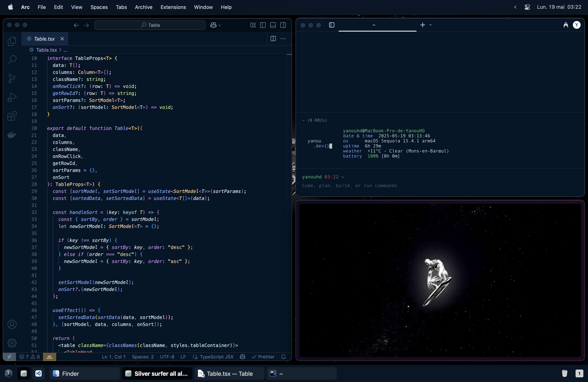The height and width of the screenshot is (382, 588).
Task: Change indentation via Spaces: 2
Action: [143, 357]
